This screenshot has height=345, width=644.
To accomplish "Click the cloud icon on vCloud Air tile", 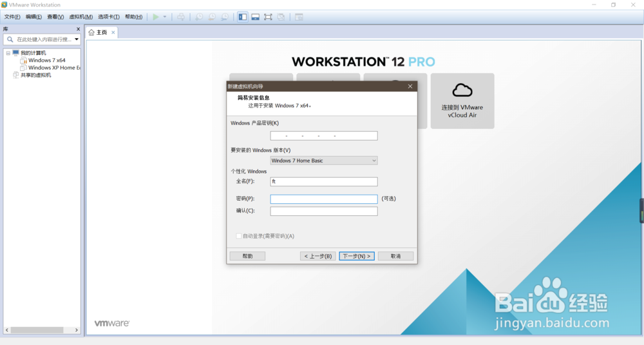I will point(462,90).
